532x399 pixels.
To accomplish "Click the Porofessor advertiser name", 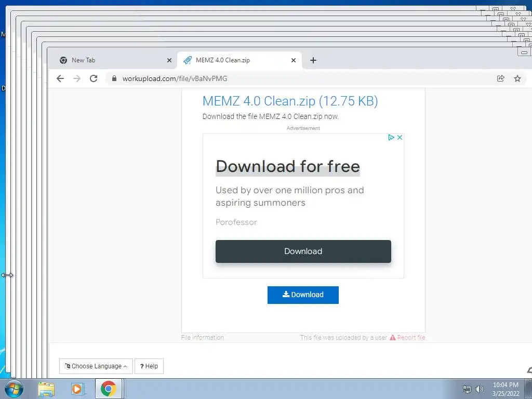I will pos(236,222).
